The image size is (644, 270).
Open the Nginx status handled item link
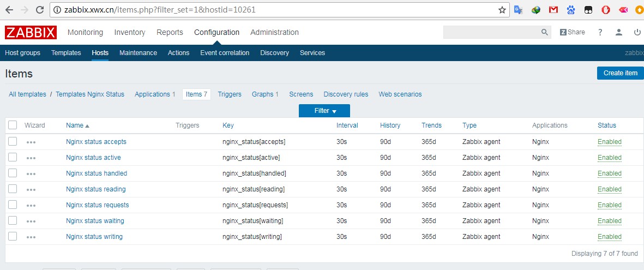pos(97,173)
